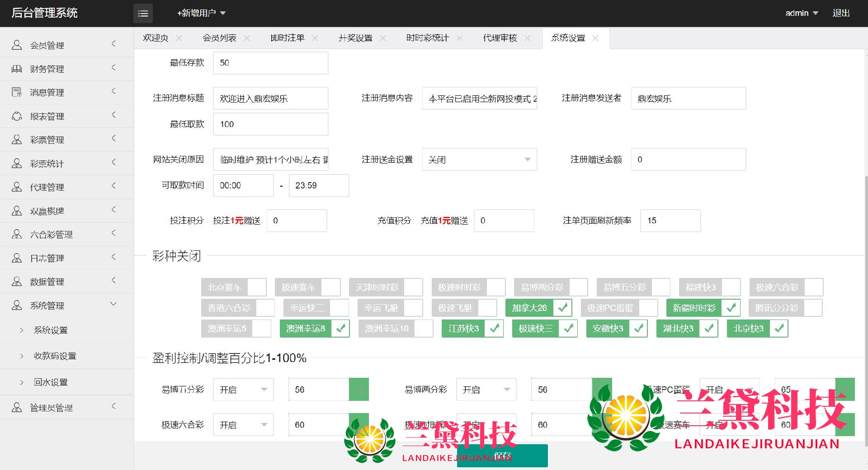This screenshot has height=470, width=868.
Task: Open the 易博五分彩 status dropdown
Action: point(243,390)
